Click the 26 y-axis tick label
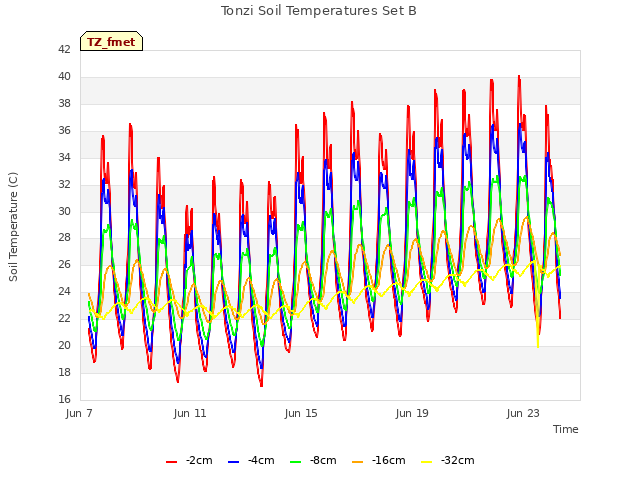The width and height of the screenshot is (640, 480). [x=64, y=264]
